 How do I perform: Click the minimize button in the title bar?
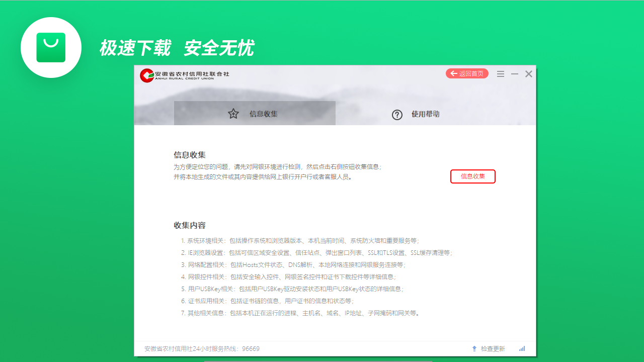514,73
